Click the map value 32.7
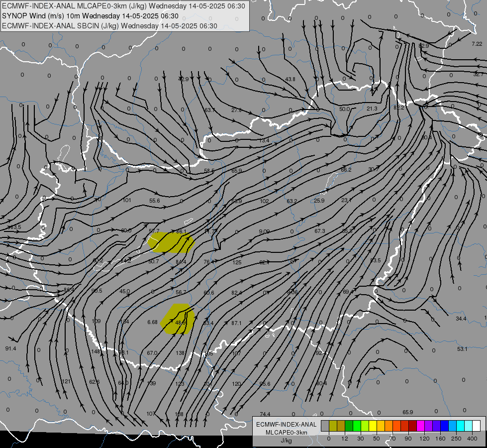Viewport: 487px width, 448px height. [479, 74]
